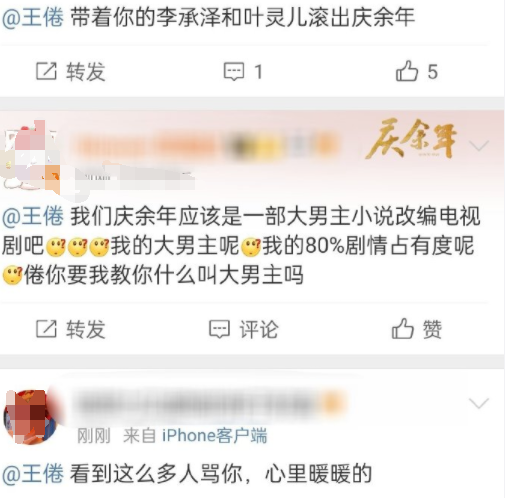Open the @王倦 mention in the 心里暖暖的 post
Screen dimensions: 505x498
(33, 474)
